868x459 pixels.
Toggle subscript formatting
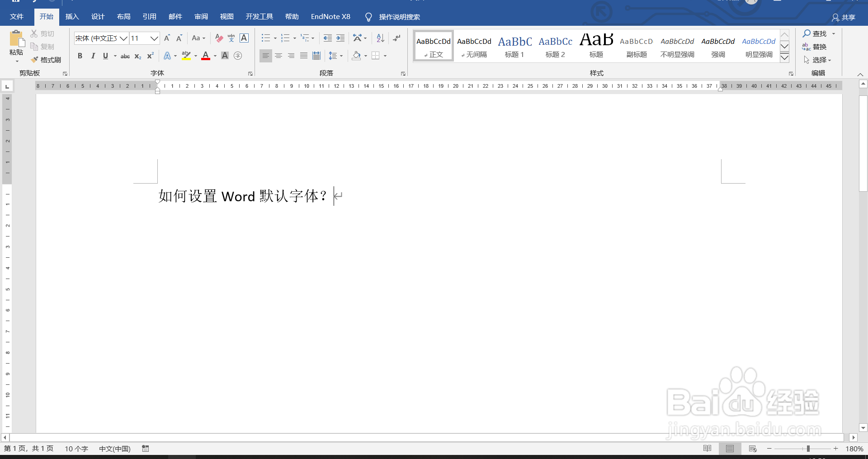(138, 56)
